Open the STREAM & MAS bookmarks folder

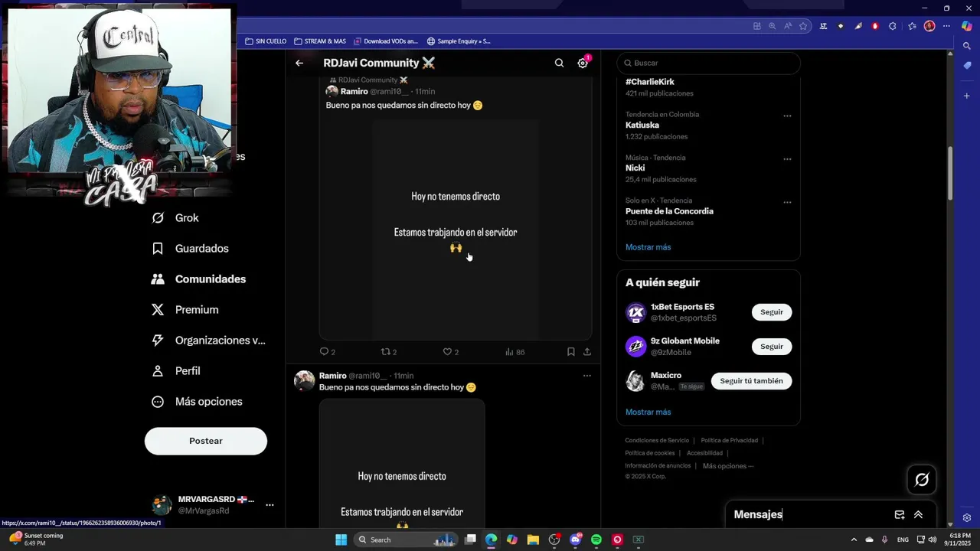320,41
